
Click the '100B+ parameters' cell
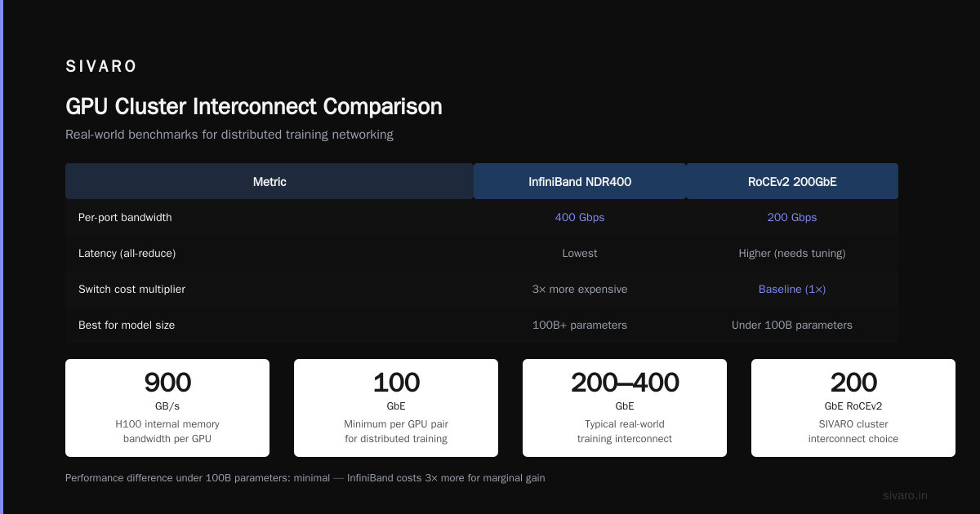[x=580, y=326]
